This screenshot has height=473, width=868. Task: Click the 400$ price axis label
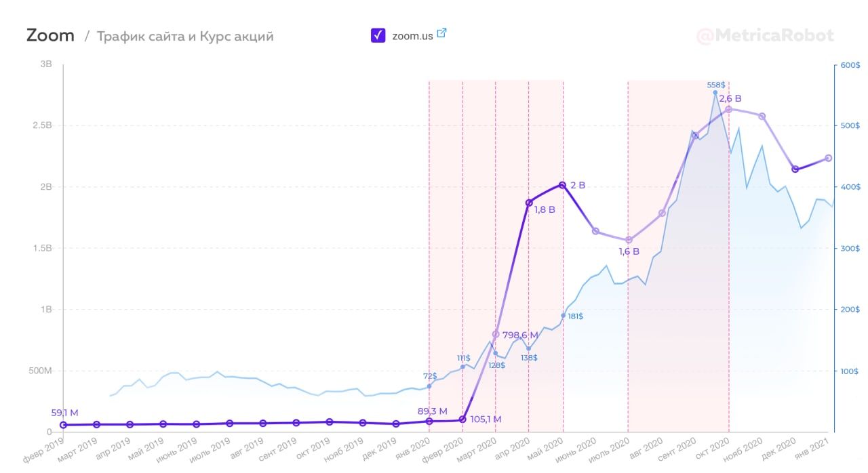pyautogui.click(x=850, y=187)
